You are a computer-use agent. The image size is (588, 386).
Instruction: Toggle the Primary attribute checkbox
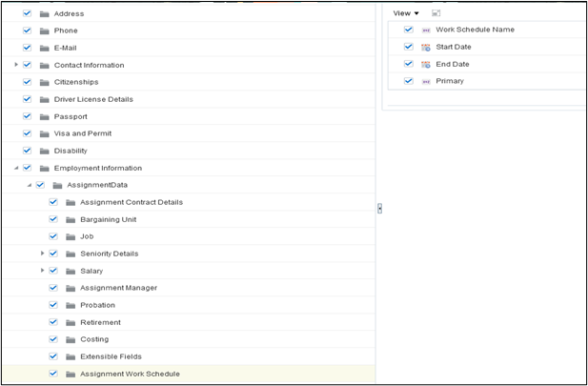pos(409,81)
